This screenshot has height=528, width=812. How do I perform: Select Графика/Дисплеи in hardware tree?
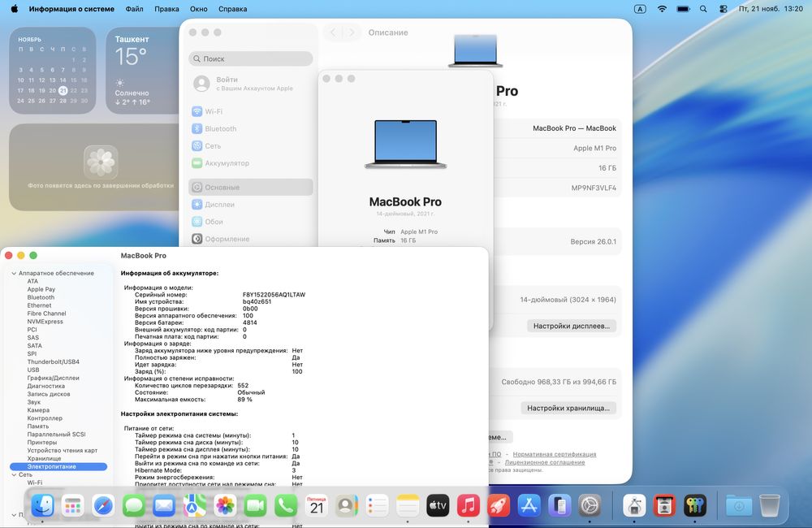[54, 378]
